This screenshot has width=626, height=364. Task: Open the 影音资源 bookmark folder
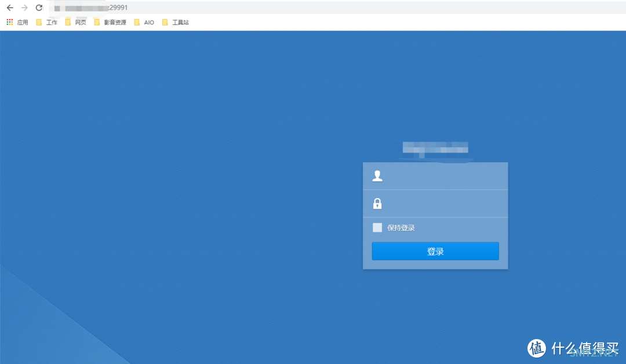(x=110, y=23)
